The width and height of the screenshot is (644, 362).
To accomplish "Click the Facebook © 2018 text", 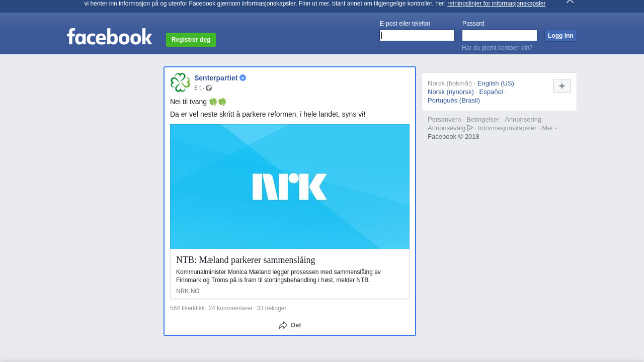I will click(453, 137).
